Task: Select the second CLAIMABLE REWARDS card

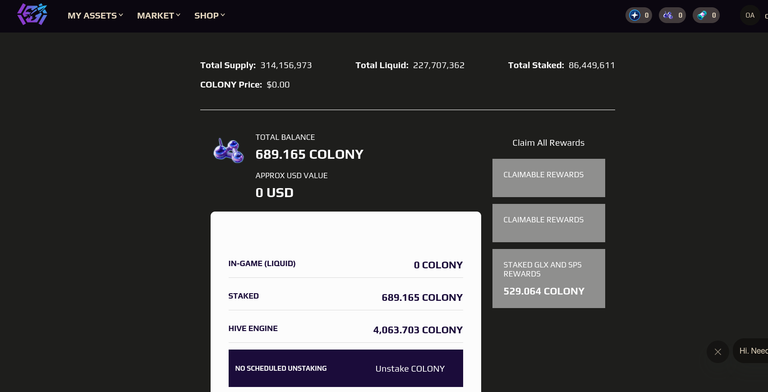Action: (549, 223)
